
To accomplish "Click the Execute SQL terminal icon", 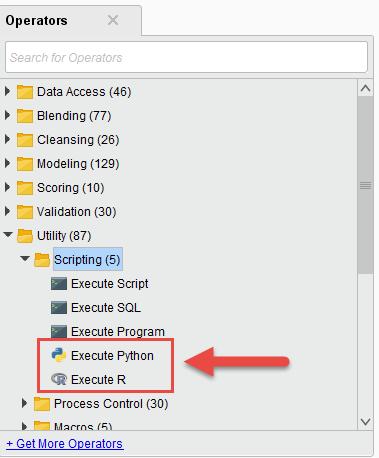I will (x=59, y=308).
